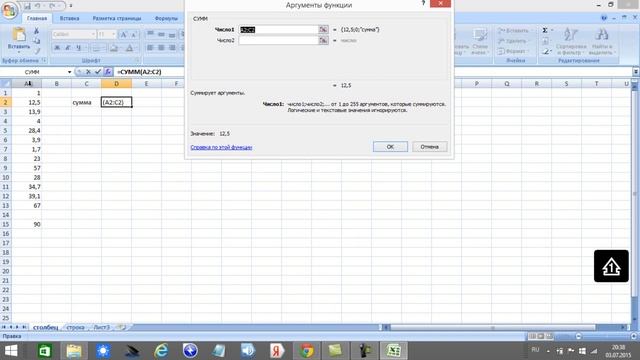
Task: Click Отмена in the function dialog
Action: [429, 147]
